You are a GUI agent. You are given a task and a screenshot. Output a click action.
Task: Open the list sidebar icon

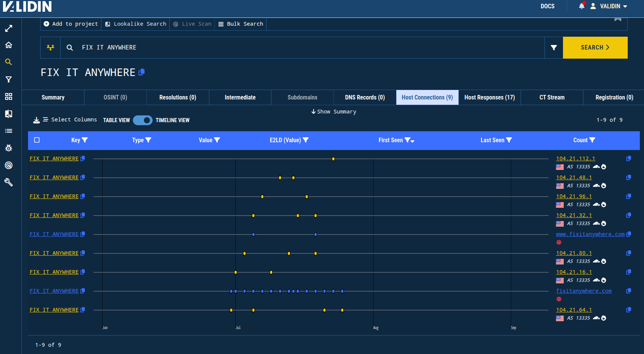9,131
